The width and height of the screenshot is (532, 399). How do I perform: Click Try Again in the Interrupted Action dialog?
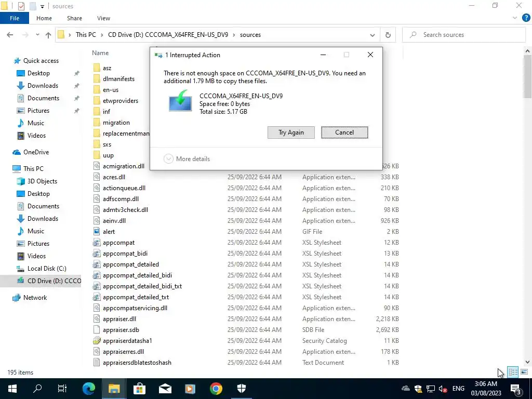click(x=291, y=132)
